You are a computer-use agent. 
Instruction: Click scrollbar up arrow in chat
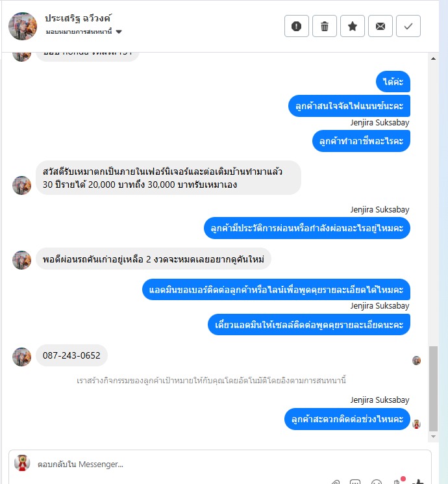point(433,58)
